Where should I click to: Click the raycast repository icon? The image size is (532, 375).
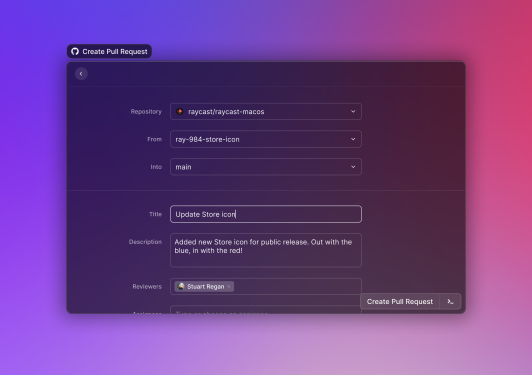pyautogui.click(x=180, y=112)
